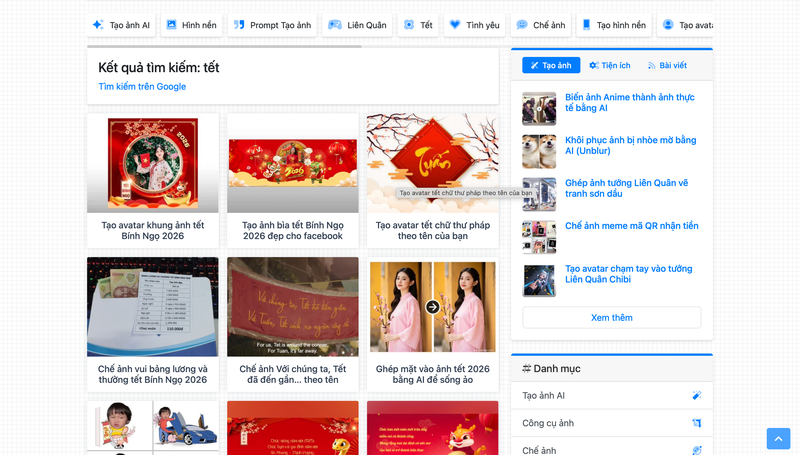Click the Shiba dog unblur sidebar thumbnail
Image resolution: width=800 pixels, height=455 pixels.
[539, 151]
